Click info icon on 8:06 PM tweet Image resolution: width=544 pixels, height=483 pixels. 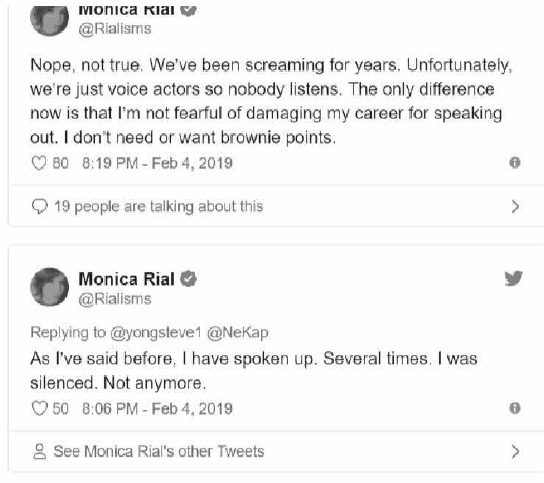tap(515, 408)
